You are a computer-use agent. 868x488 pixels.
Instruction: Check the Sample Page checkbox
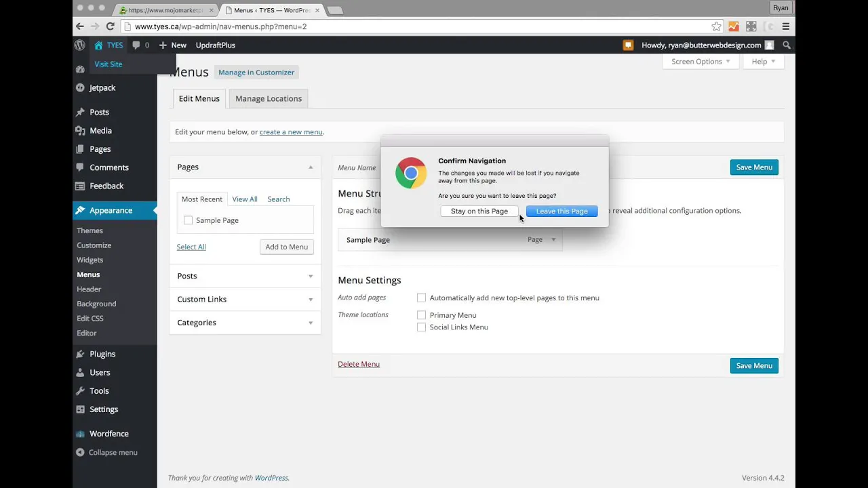(x=188, y=220)
